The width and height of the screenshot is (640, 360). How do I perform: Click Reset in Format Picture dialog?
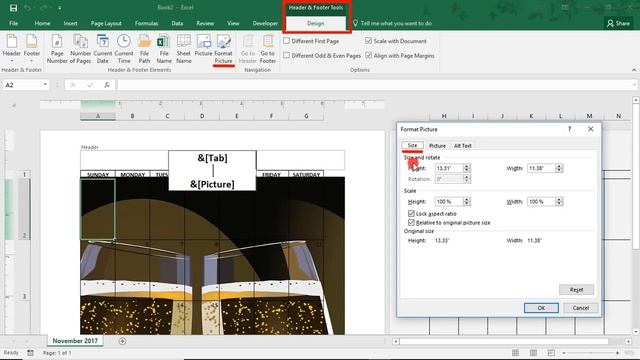576,289
